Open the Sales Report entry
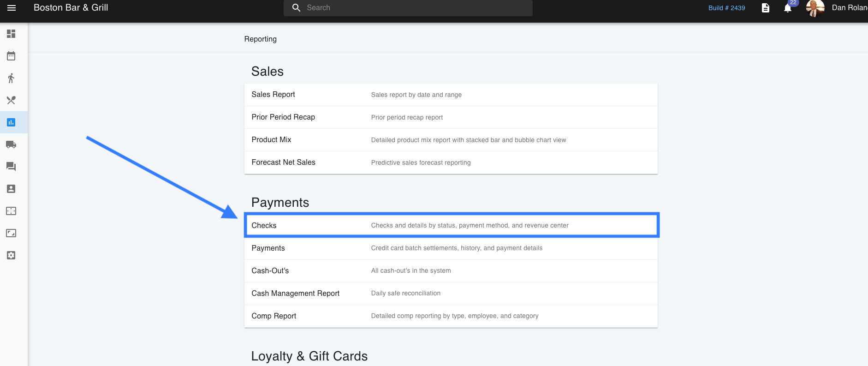Viewport: 868px width, 366px height. pos(273,95)
